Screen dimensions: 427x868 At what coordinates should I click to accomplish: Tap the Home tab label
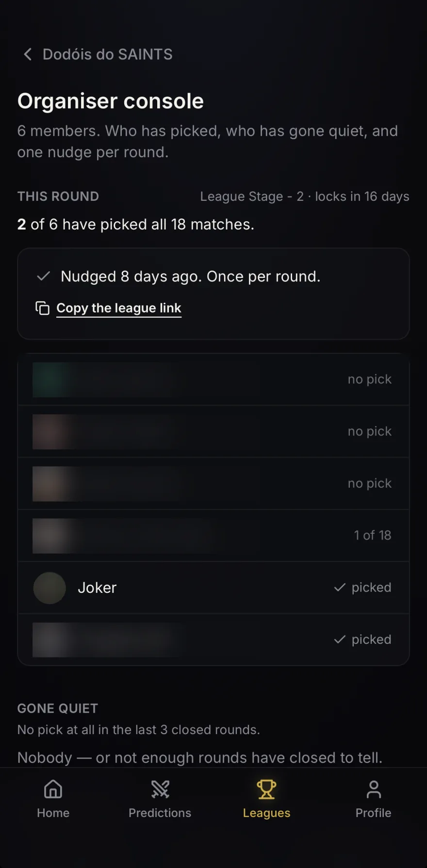coord(53,813)
